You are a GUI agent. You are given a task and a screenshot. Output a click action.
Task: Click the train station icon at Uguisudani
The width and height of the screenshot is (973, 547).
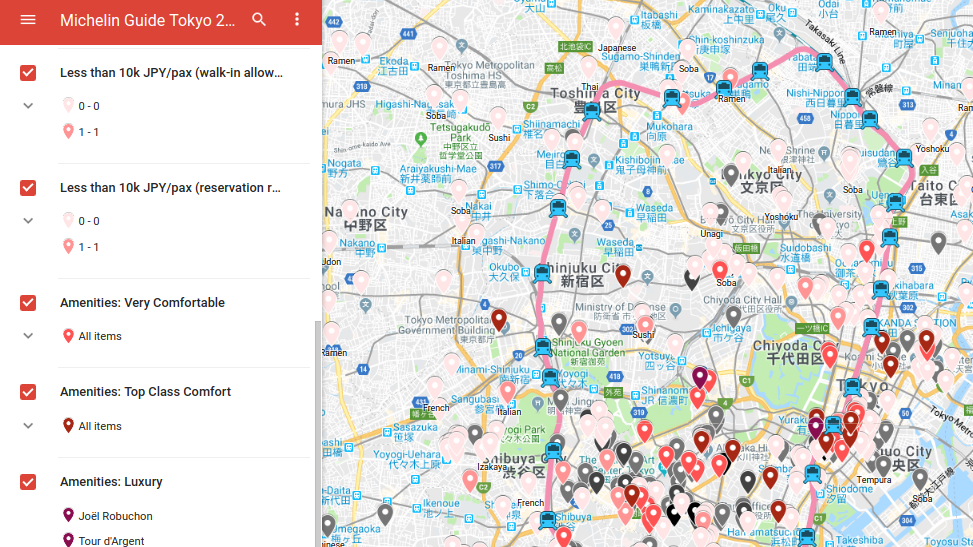click(x=904, y=158)
